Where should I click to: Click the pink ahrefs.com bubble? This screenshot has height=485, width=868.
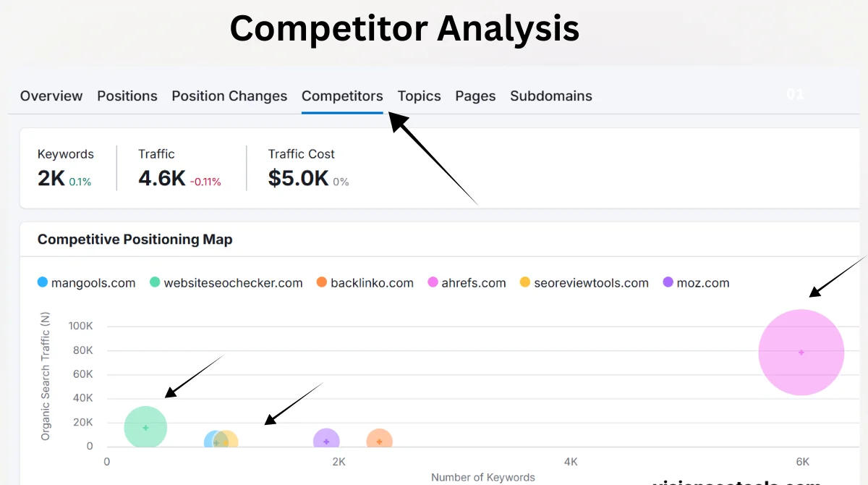[801, 352]
